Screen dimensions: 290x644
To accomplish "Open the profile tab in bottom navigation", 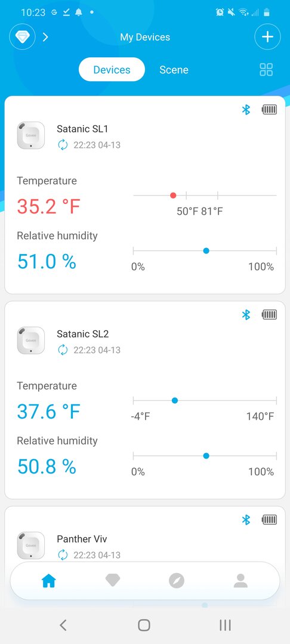I will (240, 581).
